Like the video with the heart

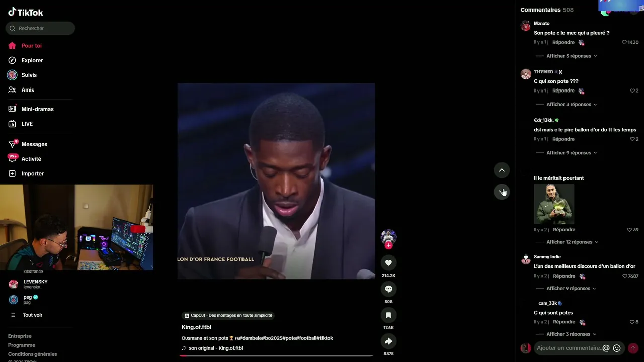coord(388,263)
